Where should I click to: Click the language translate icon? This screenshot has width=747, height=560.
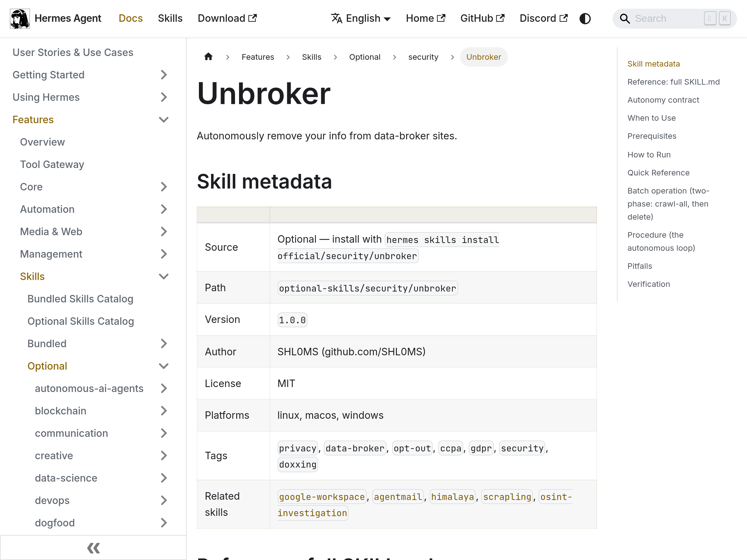336,18
